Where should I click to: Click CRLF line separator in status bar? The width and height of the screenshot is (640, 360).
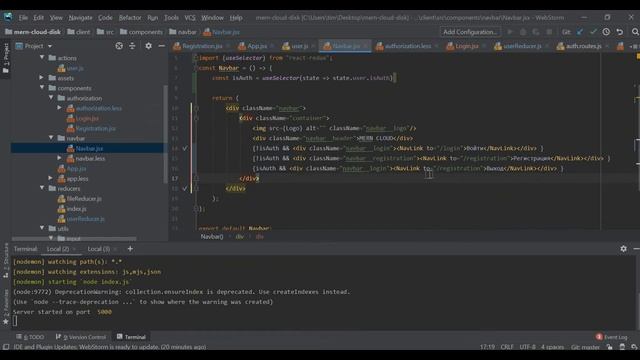tap(507, 347)
